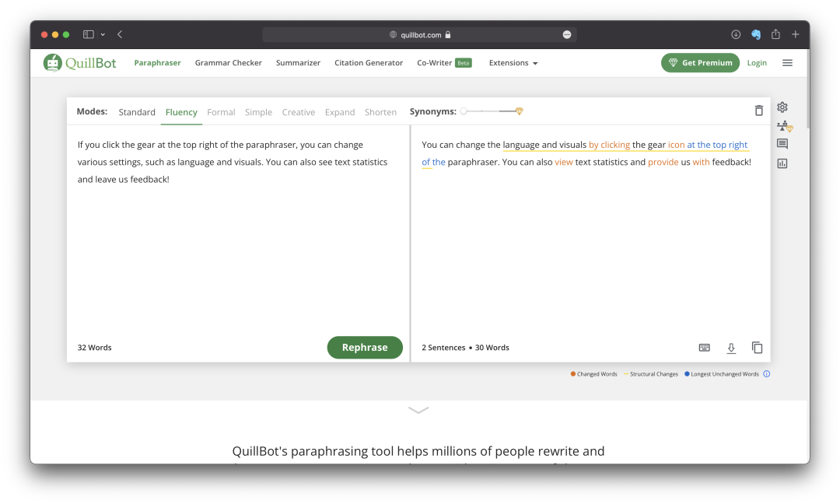Click the orange word "icon" in output
The image size is (840, 504).
click(676, 145)
